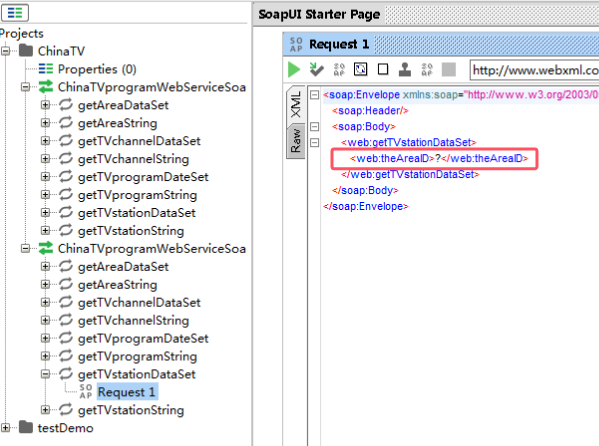599x446 pixels.
Task: Click the ChinaTV project folder icon
Action: pos(26,50)
